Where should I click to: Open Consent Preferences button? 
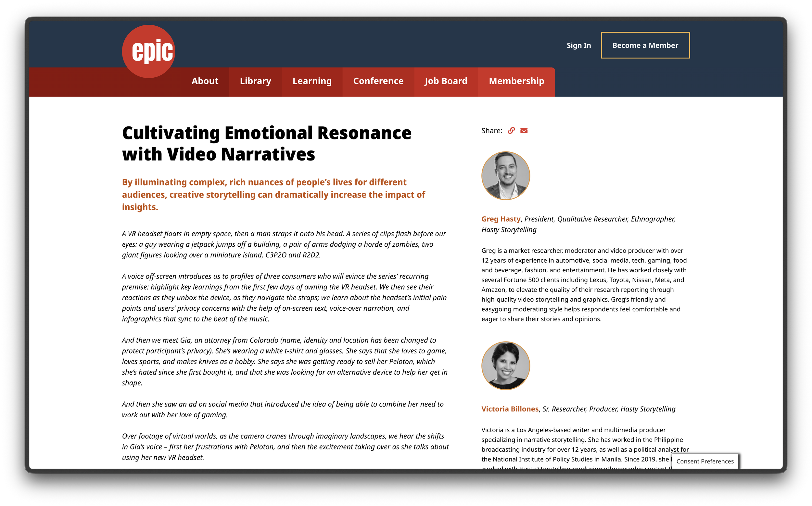[x=704, y=461]
